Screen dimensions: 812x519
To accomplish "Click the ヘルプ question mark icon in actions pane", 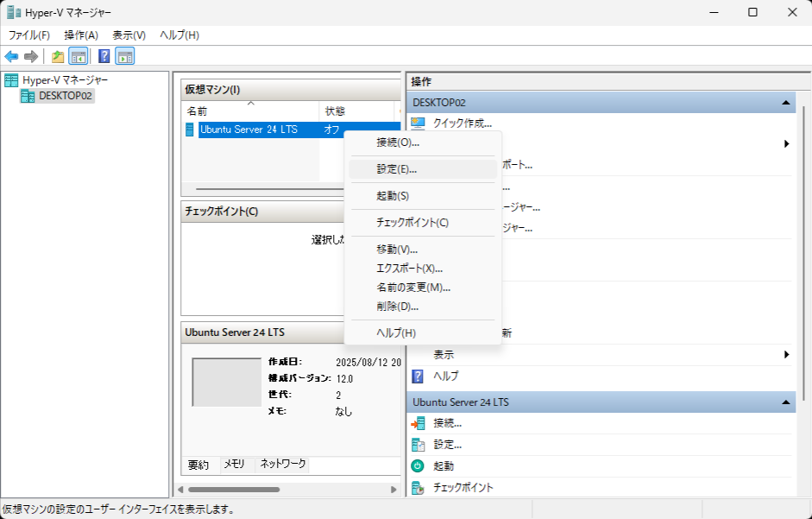I will 418,376.
